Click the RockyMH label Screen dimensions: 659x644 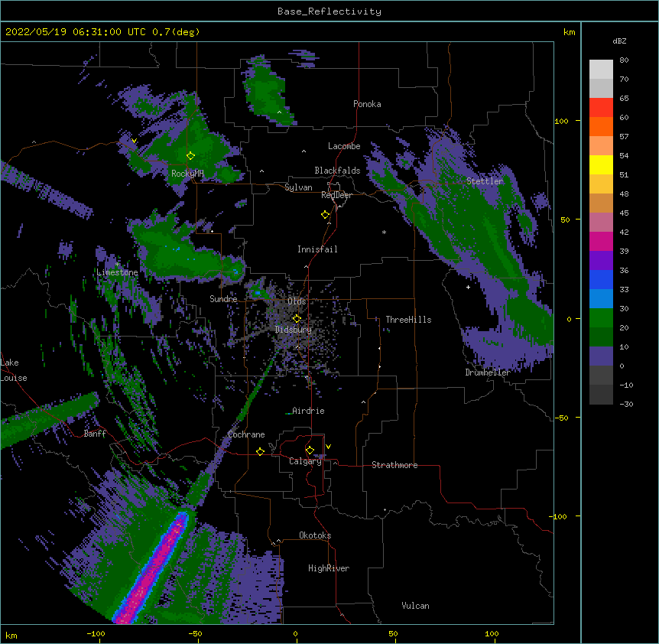pyautogui.click(x=187, y=173)
